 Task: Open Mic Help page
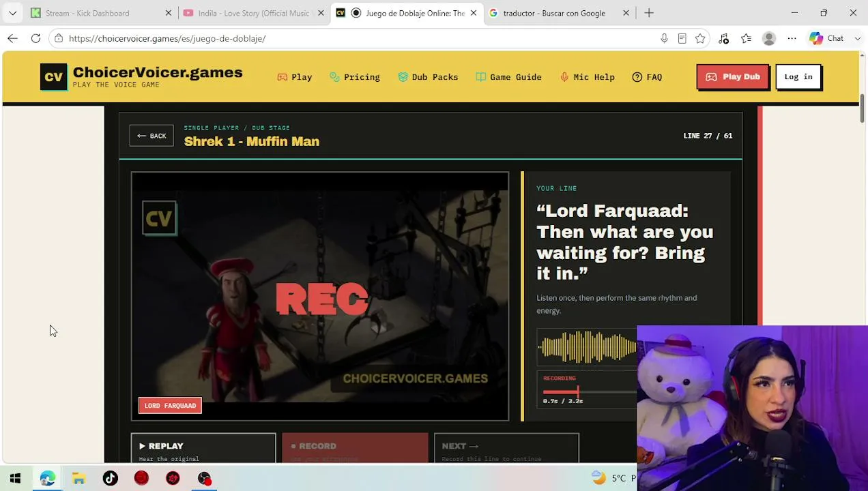tap(587, 77)
